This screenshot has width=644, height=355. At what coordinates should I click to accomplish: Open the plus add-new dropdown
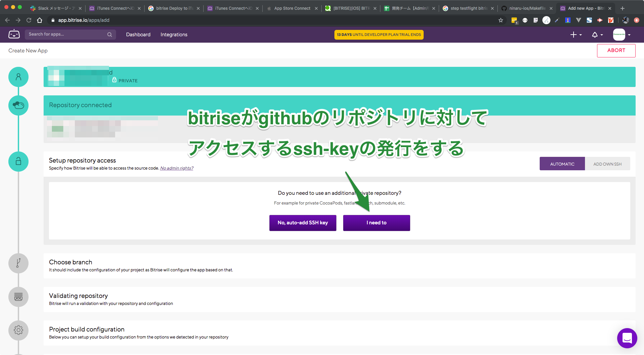click(576, 35)
